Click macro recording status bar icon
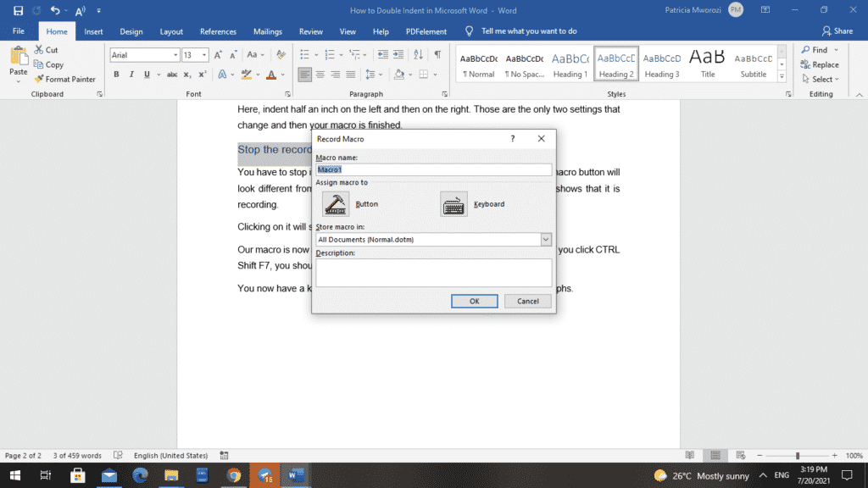 (x=224, y=455)
